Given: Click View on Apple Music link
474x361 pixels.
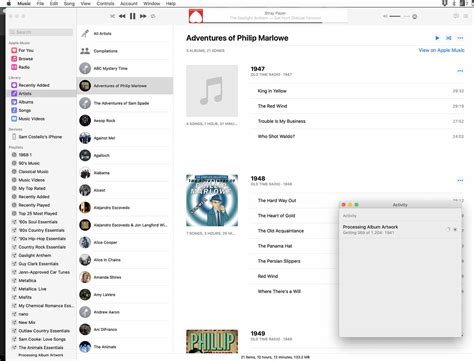Looking at the screenshot, I should [441, 50].
